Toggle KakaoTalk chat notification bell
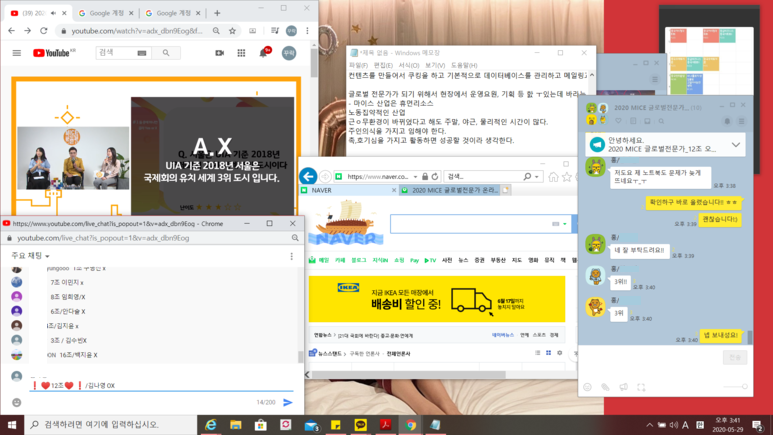Screen dimensions: 773x435 click(727, 121)
